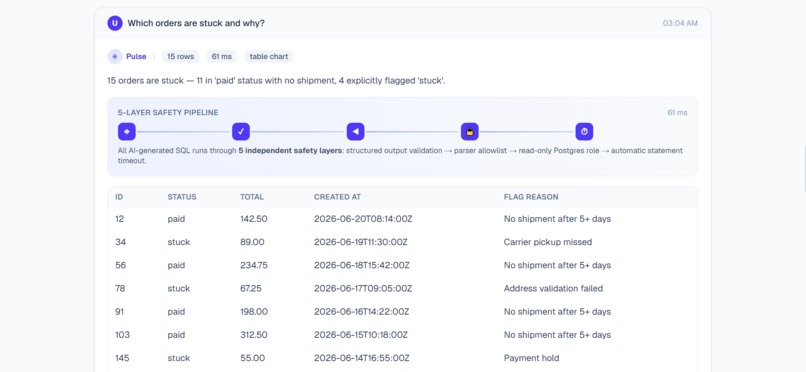Click the '15 rows' badge
The width and height of the screenshot is (806, 372).
click(x=181, y=57)
